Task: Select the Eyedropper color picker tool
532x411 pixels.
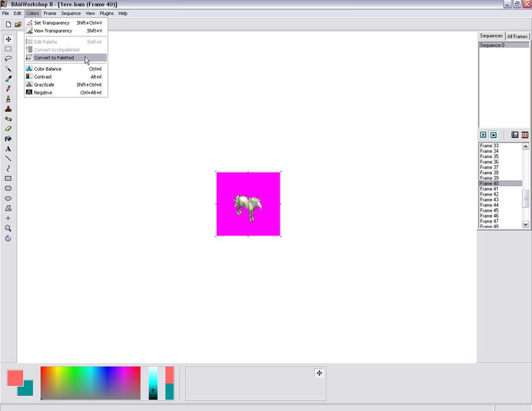Action: coord(8,79)
